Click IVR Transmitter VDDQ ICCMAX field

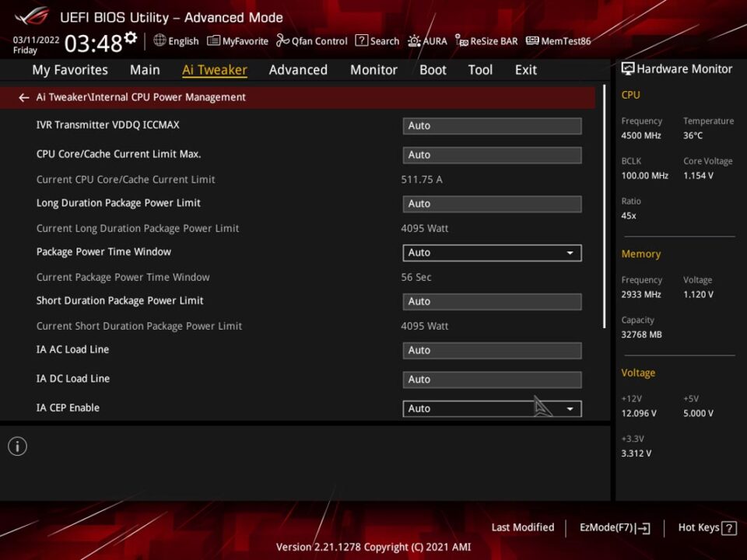pyautogui.click(x=492, y=126)
